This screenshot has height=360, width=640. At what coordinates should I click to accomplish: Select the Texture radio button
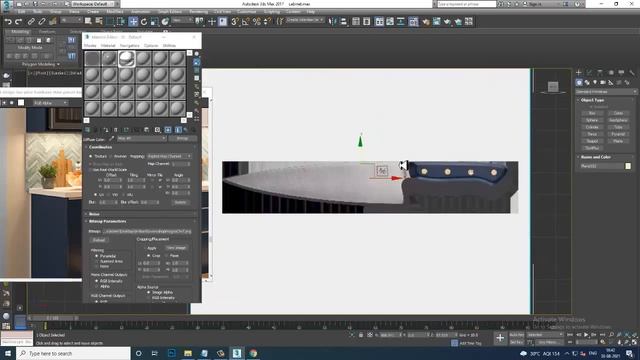[91, 156]
